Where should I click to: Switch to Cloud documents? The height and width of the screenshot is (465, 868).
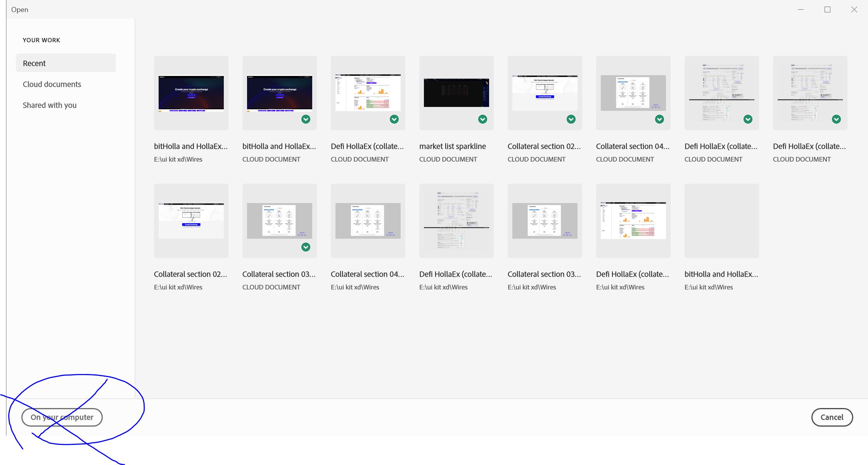click(52, 84)
